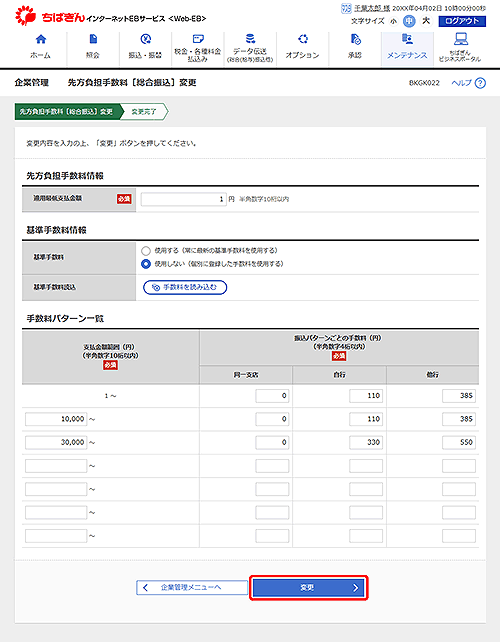Focus the 適用最低支払金額 input field
Screen dimensions: 500x642
[183, 199]
